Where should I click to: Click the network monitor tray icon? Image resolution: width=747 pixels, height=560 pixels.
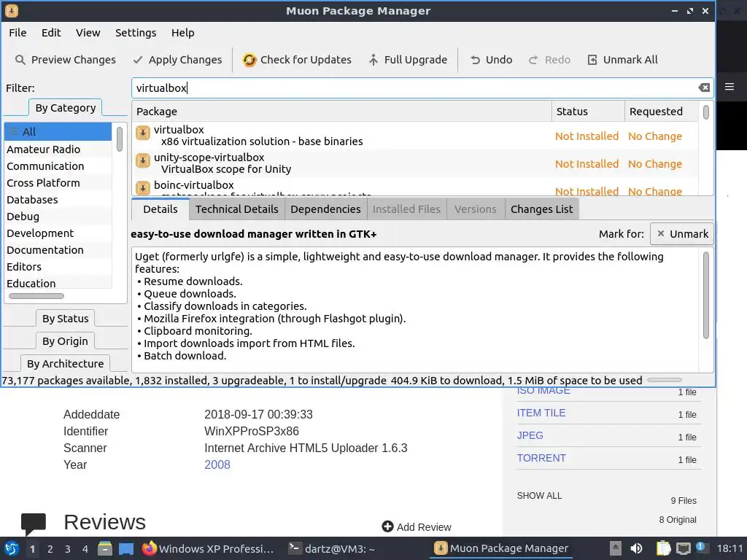(683, 548)
